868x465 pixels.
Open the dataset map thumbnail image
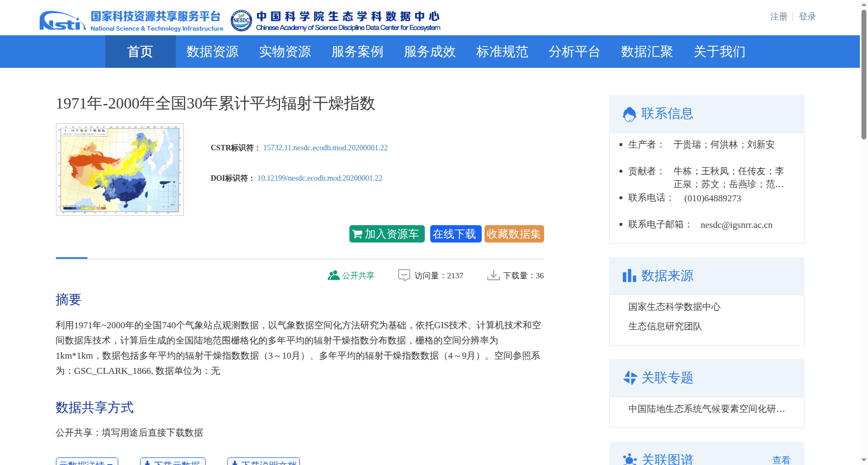[x=120, y=169]
